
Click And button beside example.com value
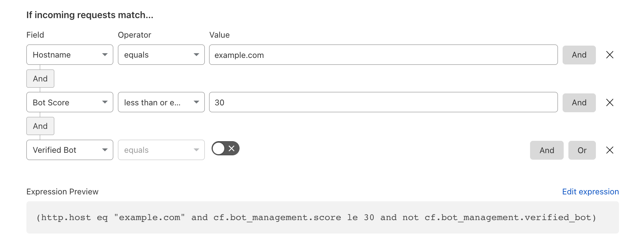pos(579,55)
